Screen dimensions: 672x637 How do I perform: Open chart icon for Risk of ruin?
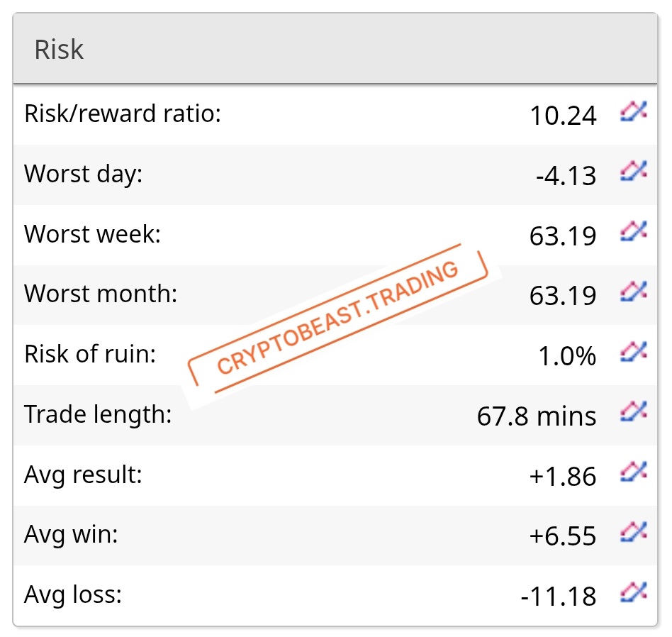[634, 352]
